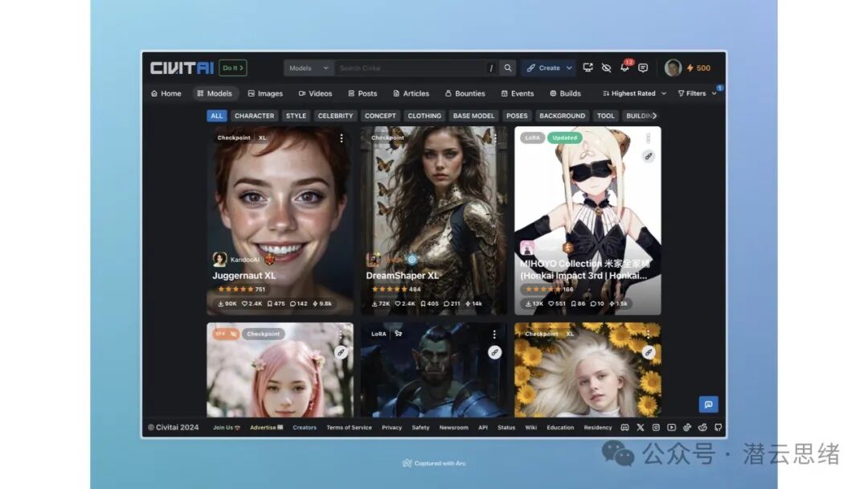Open the Terms of Service link
This screenshot has height=489, width=868.
click(350, 428)
